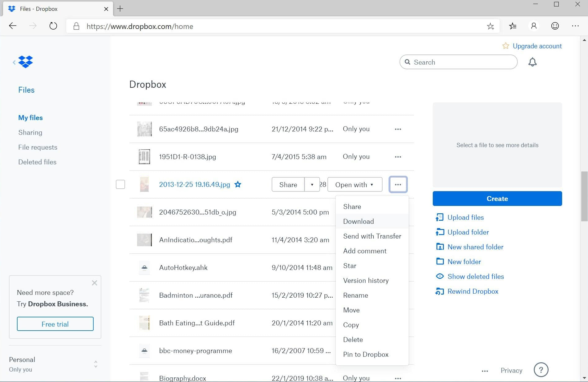Open notifications bell icon
The width and height of the screenshot is (588, 382).
click(532, 62)
